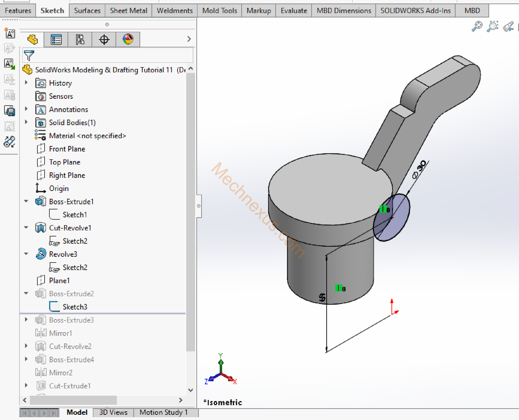
Task: Click the feature tree horizontal scrollbar
Action: pyautogui.click(x=73, y=400)
